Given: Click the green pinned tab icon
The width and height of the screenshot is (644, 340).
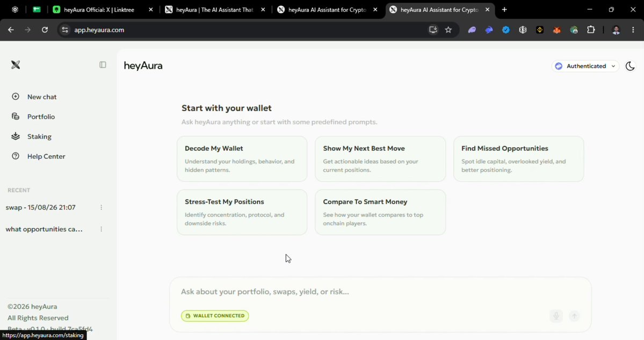Looking at the screenshot, I should pos(37,10).
